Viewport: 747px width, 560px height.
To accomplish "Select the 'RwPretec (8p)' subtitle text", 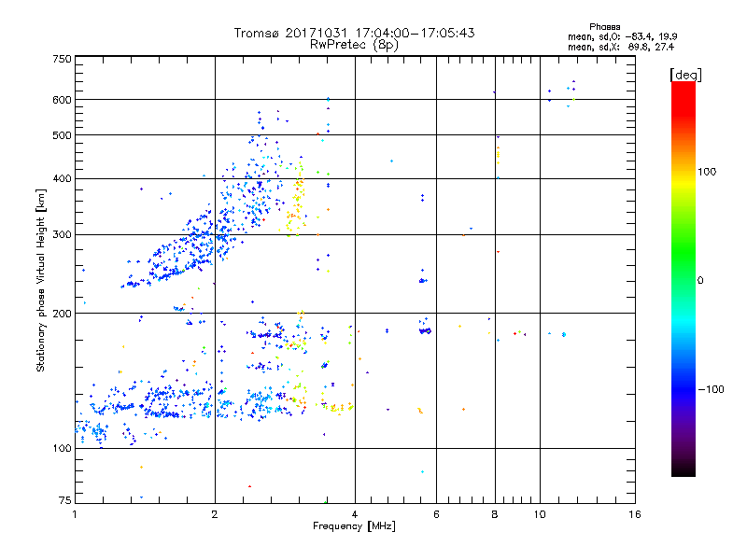I will 354,45.
